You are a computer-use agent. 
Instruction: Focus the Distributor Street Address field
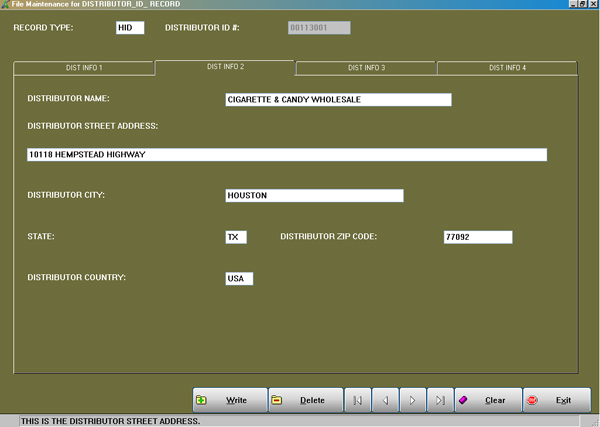(x=287, y=155)
